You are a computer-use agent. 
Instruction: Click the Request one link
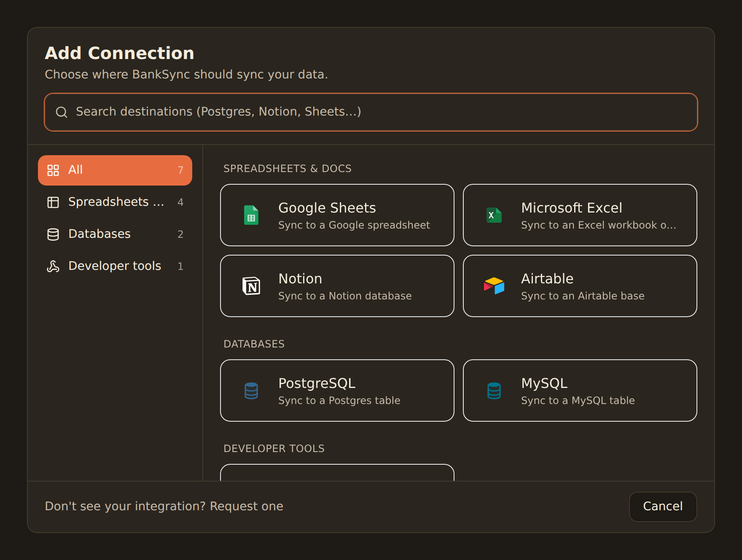click(x=247, y=506)
